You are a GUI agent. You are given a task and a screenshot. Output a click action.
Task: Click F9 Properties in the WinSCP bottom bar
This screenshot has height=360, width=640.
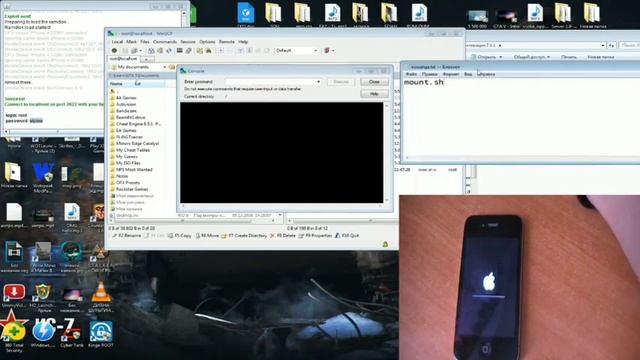(315, 236)
